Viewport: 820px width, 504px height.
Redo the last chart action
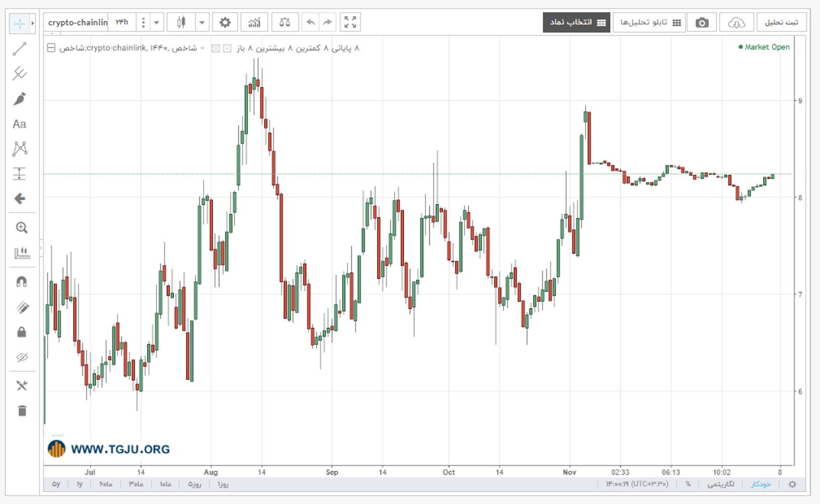pos(328,22)
